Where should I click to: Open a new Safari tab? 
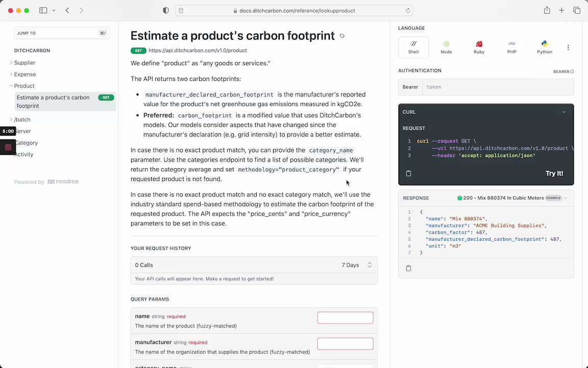pyautogui.click(x=562, y=11)
